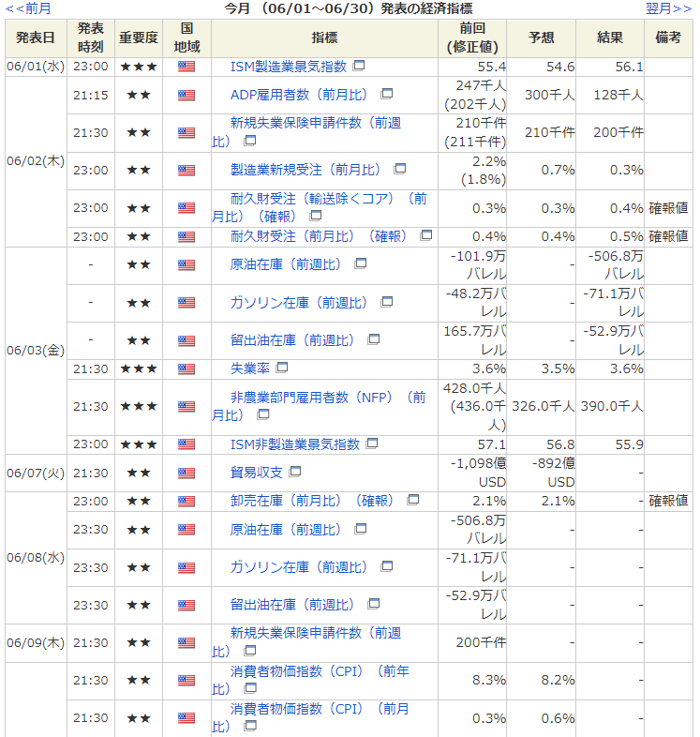Open 耐久財受注（前月比）（確報） link
This screenshot has height=737, width=700.
click(x=319, y=236)
